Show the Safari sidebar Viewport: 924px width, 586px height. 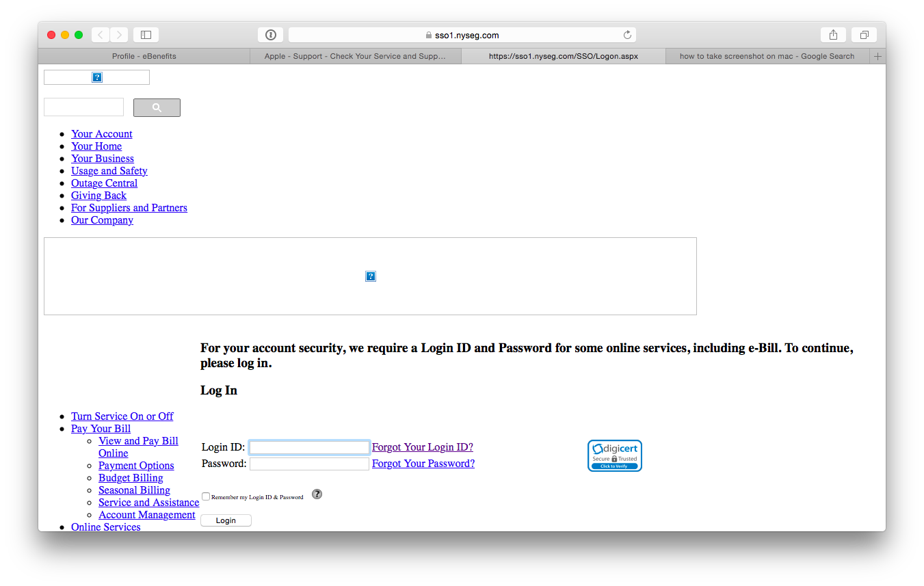[x=146, y=35]
